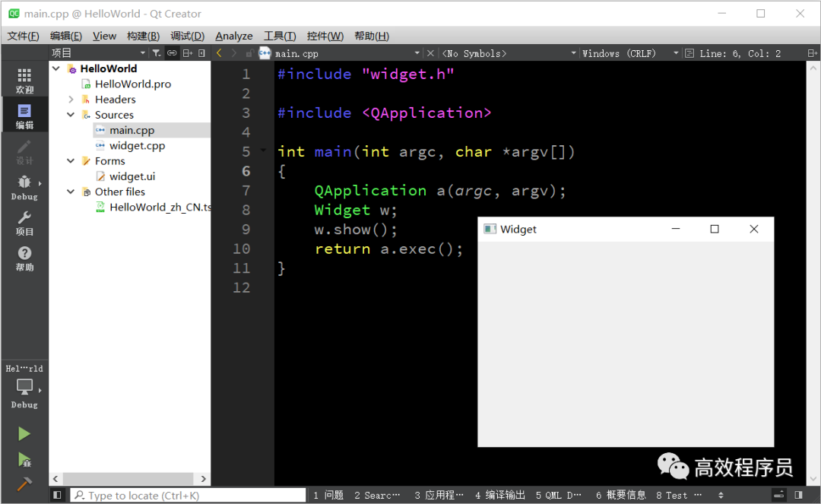
Task: Run the project with green arrow
Action: coord(24,434)
